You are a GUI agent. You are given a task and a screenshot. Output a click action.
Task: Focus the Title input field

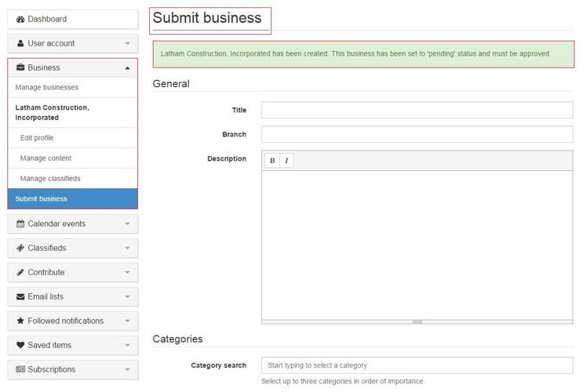tap(417, 110)
